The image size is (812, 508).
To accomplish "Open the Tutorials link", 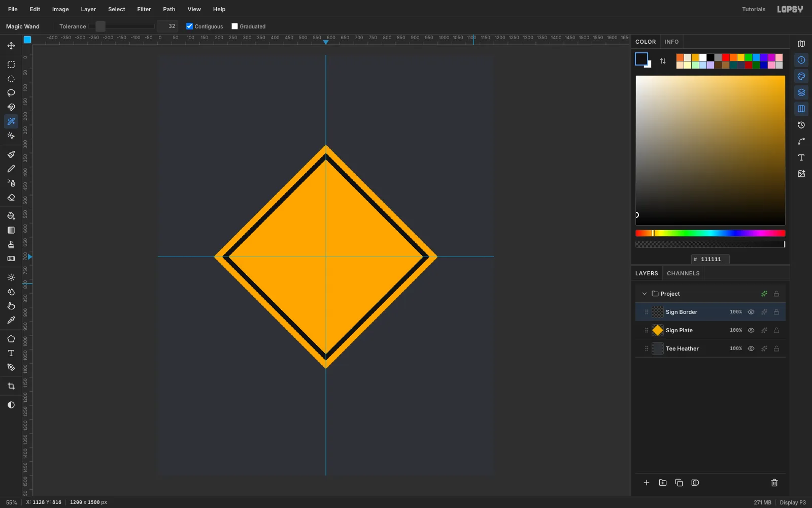I will [754, 9].
